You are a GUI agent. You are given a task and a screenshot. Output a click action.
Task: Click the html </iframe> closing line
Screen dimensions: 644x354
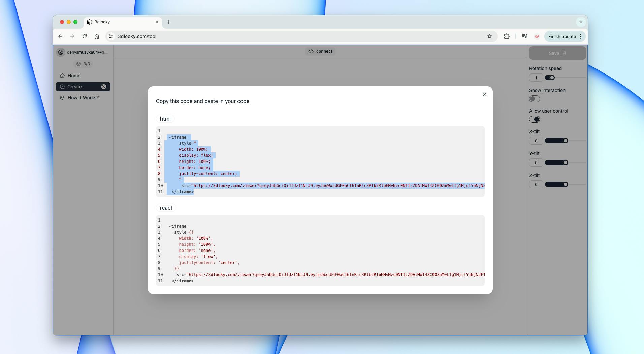coord(183,192)
